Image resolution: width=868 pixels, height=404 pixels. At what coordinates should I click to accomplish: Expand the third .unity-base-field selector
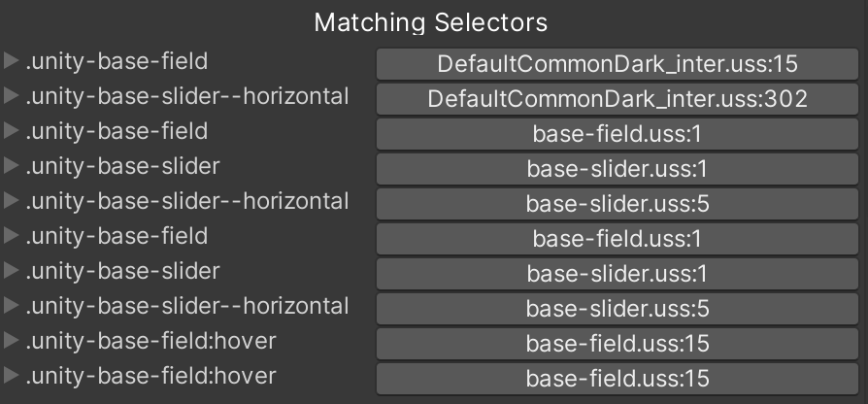(x=12, y=237)
